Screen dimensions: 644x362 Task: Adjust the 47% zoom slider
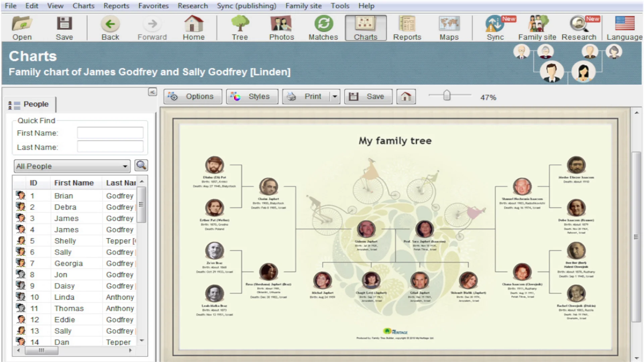(x=447, y=96)
